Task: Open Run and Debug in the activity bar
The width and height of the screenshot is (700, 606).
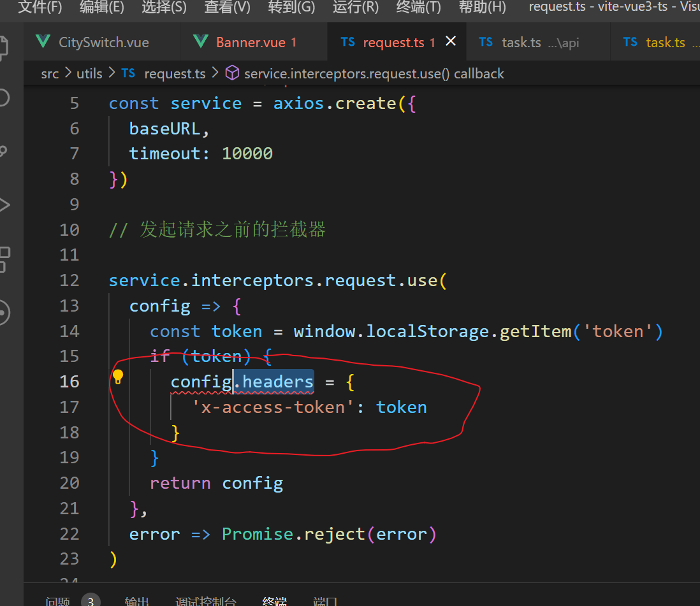Action: [x=4, y=205]
